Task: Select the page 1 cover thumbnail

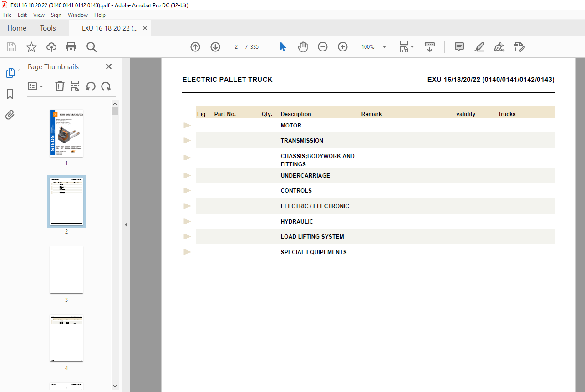Action: [x=66, y=133]
